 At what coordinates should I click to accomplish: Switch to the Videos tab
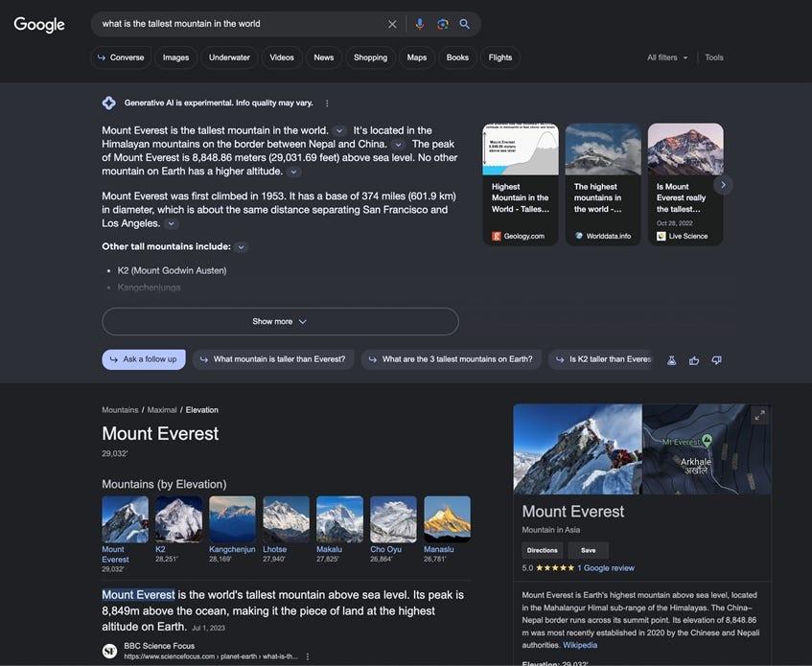click(282, 57)
